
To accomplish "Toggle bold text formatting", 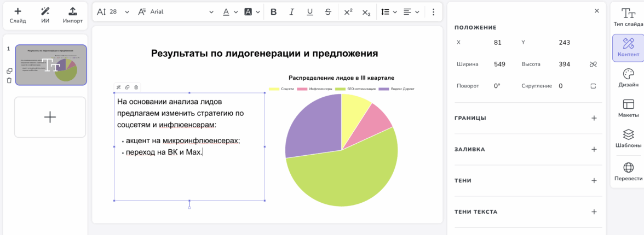I will click(x=274, y=12).
